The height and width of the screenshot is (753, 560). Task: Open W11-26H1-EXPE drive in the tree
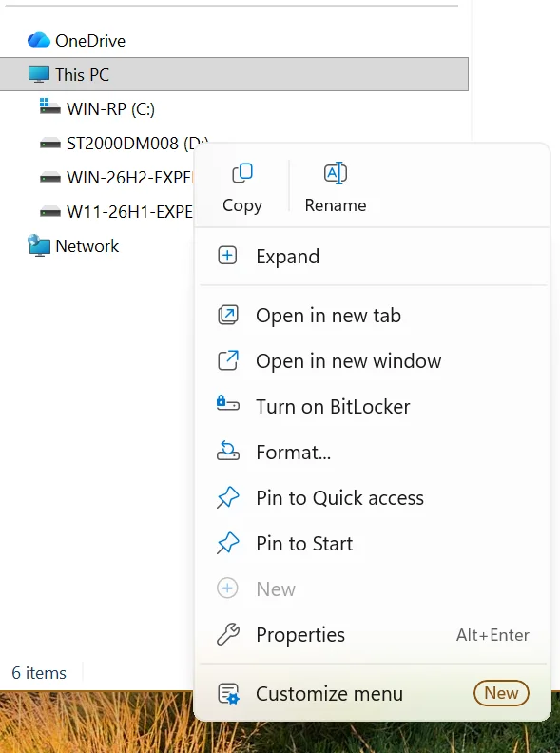[x=129, y=211]
